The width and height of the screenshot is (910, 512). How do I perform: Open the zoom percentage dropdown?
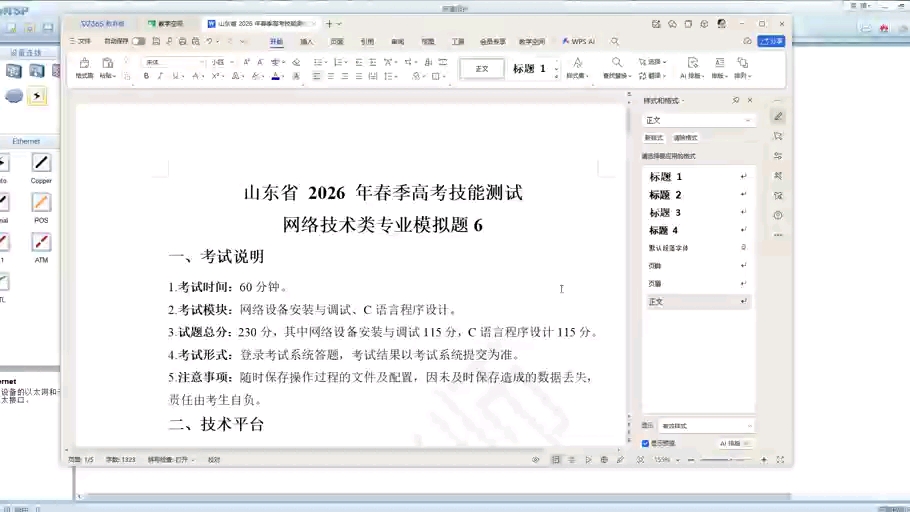(677, 460)
